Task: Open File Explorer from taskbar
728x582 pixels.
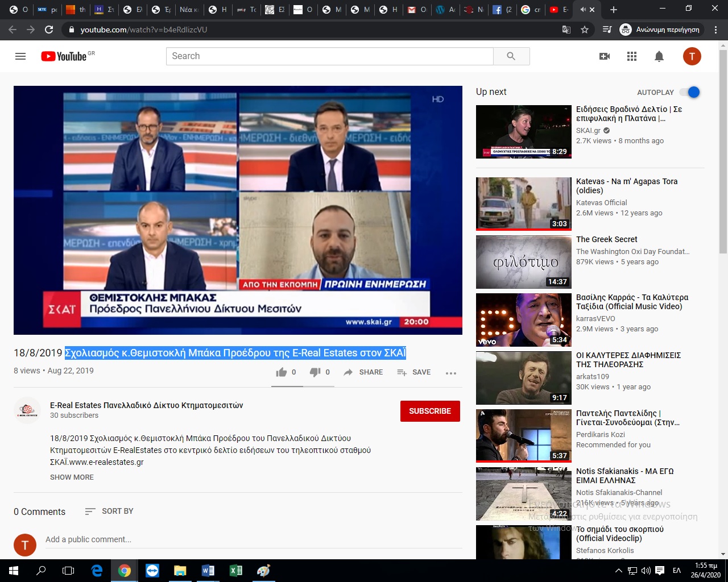Action: 180,571
